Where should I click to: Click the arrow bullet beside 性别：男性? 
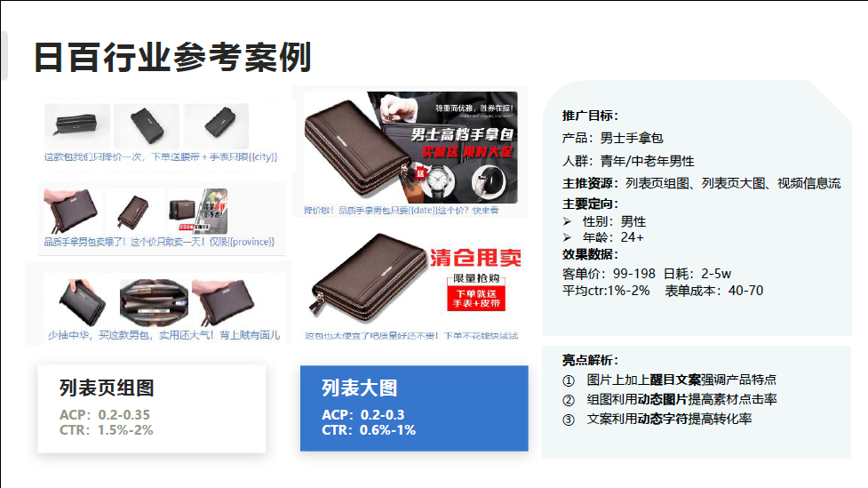click(568, 221)
